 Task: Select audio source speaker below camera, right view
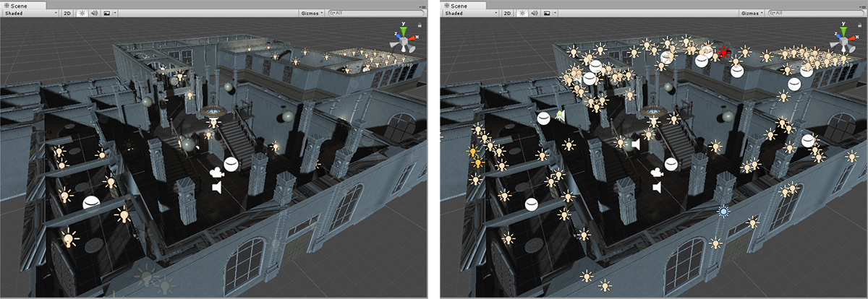pos(658,187)
